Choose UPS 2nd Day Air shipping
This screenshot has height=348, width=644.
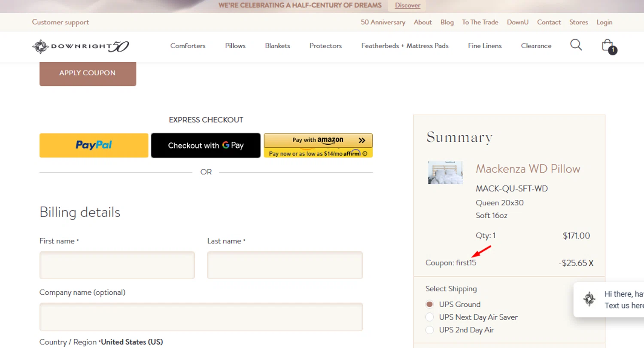point(429,330)
